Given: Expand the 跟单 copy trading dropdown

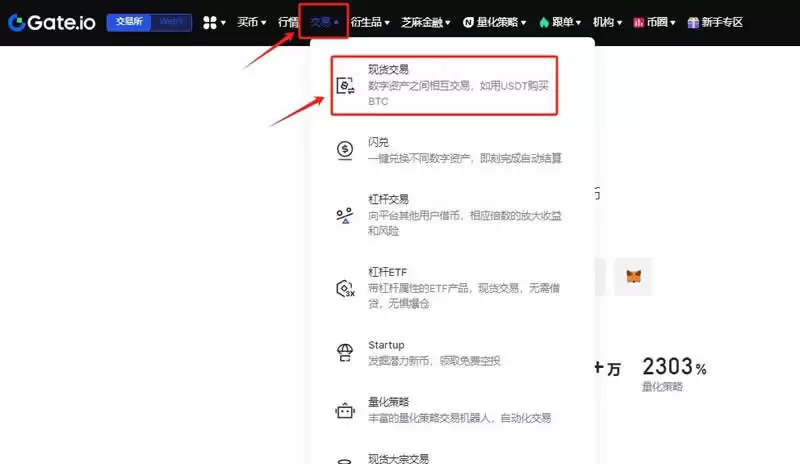Looking at the screenshot, I should [x=560, y=22].
